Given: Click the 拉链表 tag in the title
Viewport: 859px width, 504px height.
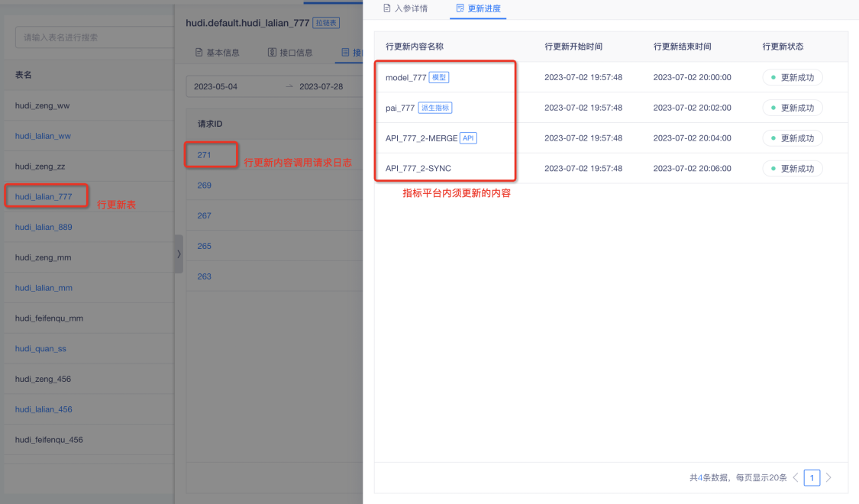Looking at the screenshot, I should pyautogui.click(x=326, y=23).
